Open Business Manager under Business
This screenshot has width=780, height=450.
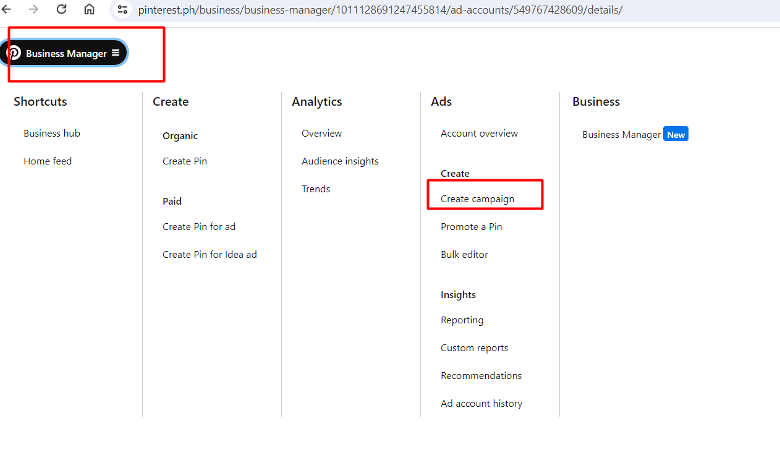click(x=621, y=135)
